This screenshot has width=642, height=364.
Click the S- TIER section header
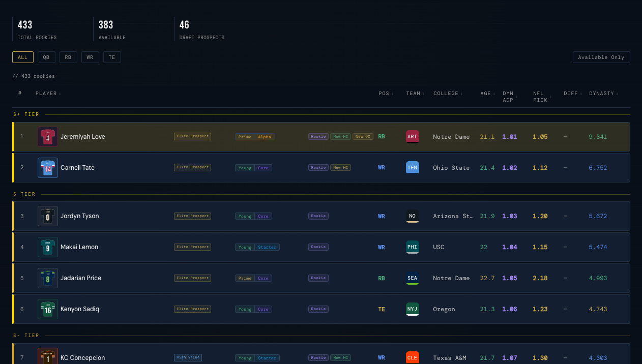point(26,336)
